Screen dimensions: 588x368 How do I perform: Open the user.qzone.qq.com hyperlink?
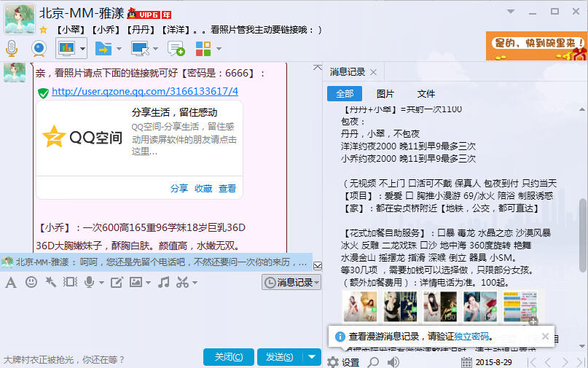[x=145, y=91]
